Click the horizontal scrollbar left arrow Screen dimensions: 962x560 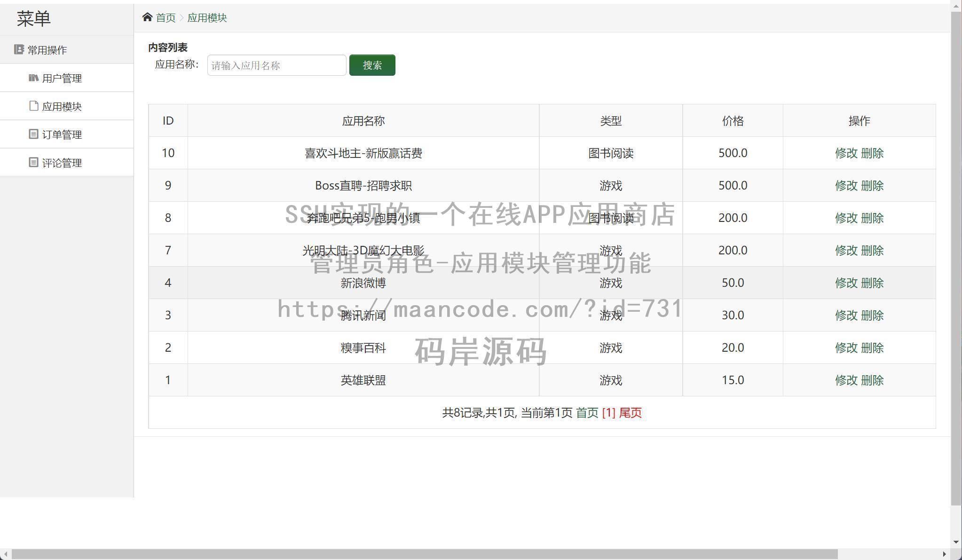click(x=5, y=554)
